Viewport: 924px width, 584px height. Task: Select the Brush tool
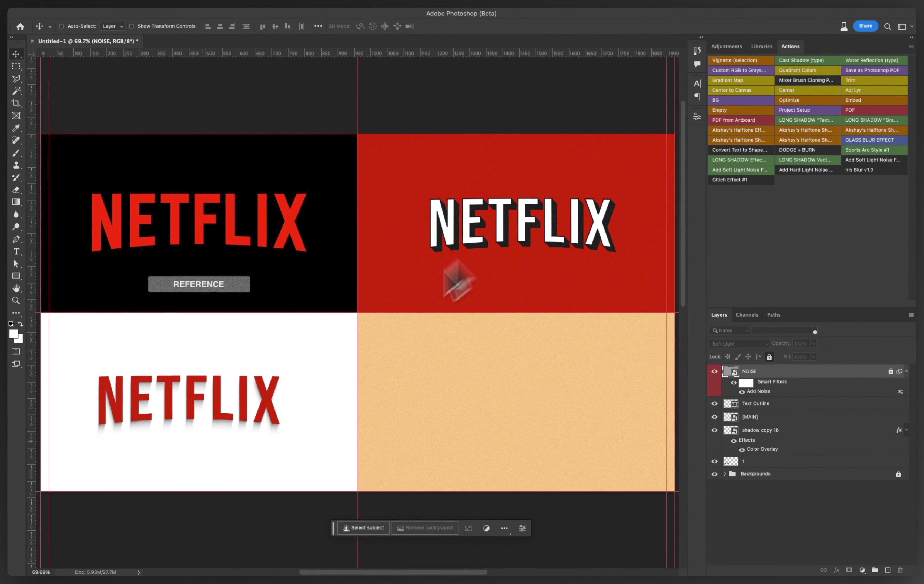pyautogui.click(x=16, y=153)
